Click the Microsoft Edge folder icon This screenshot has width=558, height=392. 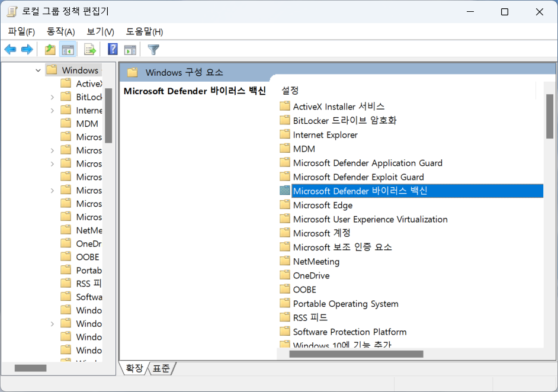[x=285, y=204]
